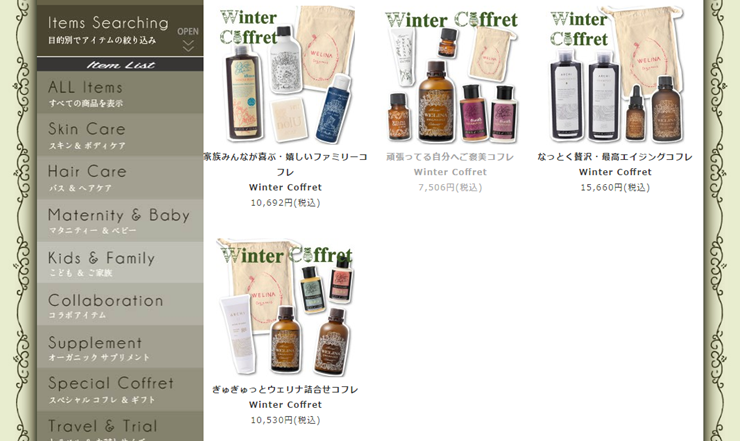Open the 7,506円 coffret product image
Screen dimensions: 740x441
pos(451,76)
